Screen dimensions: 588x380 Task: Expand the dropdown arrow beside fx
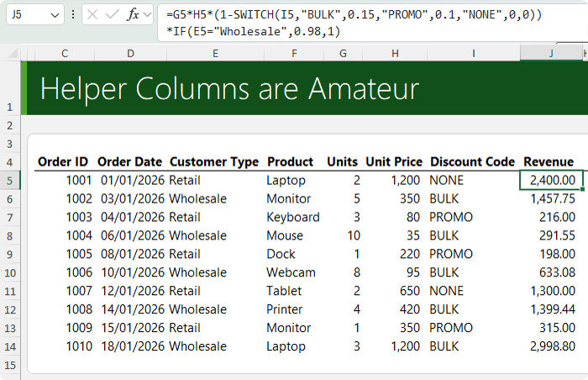pyautogui.click(x=147, y=15)
